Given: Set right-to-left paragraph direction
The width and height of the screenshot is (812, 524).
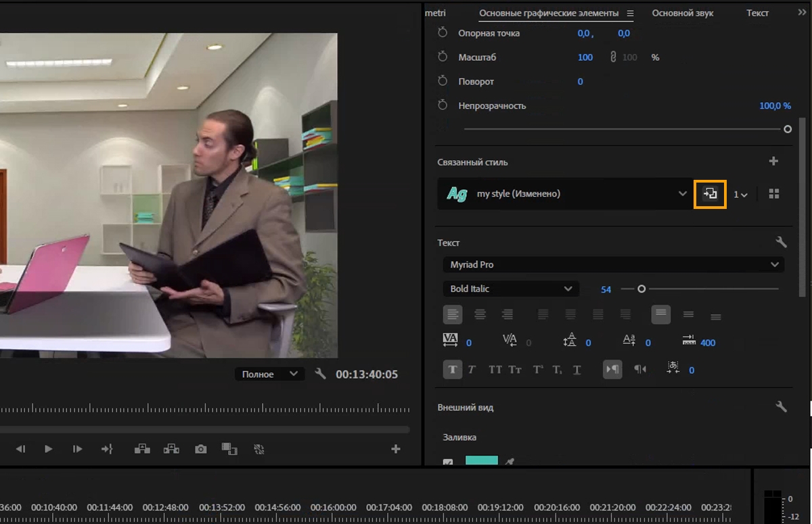Looking at the screenshot, I should pos(640,369).
